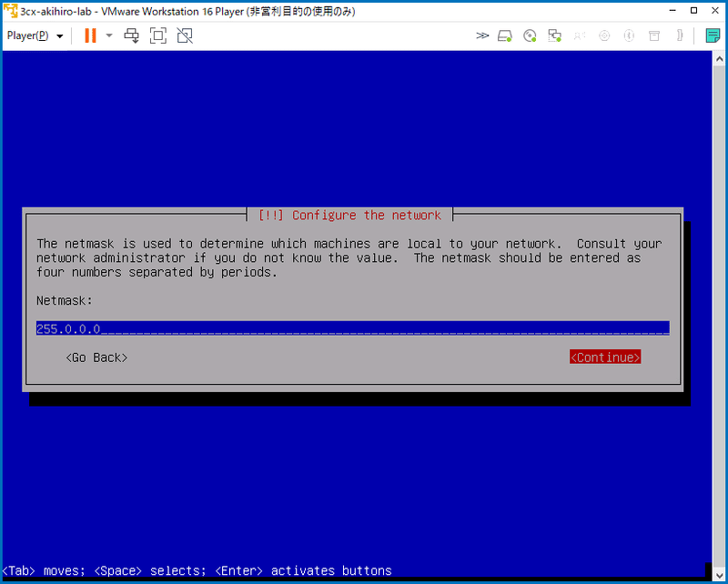The width and height of the screenshot is (728, 584).
Task: Open the Player(P) menu
Action: pos(35,35)
